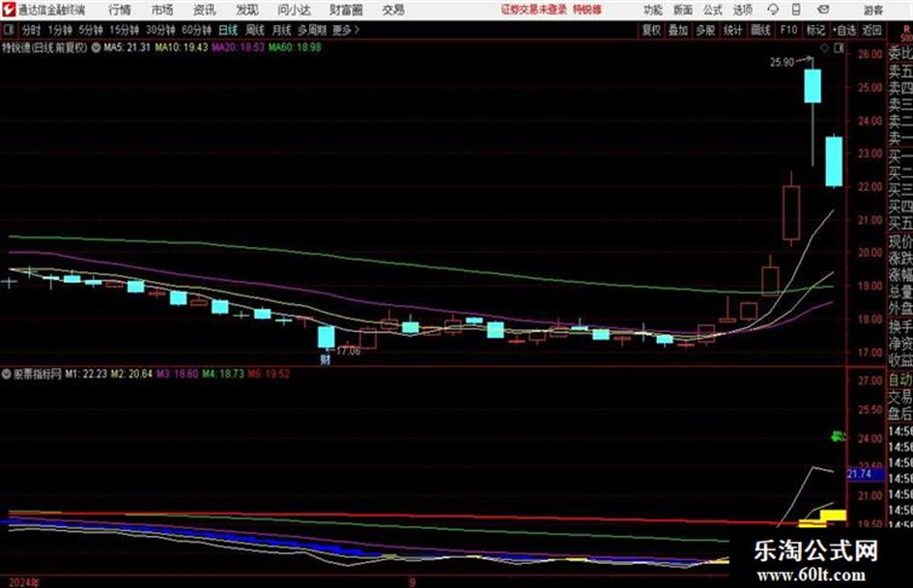913x588 pixels.
Task: Switch to the 分时 period tab
Action: pyautogui.click(x=32, y=30)
